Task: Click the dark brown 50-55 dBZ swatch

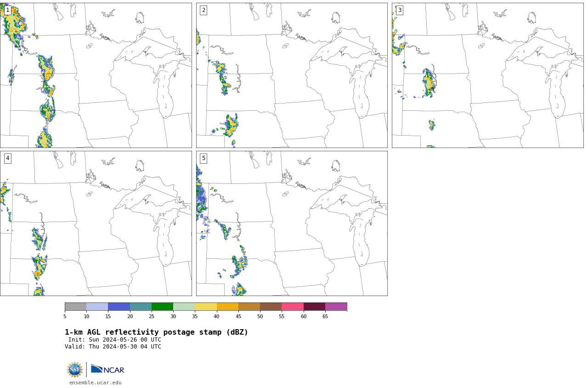Action: 271,307
